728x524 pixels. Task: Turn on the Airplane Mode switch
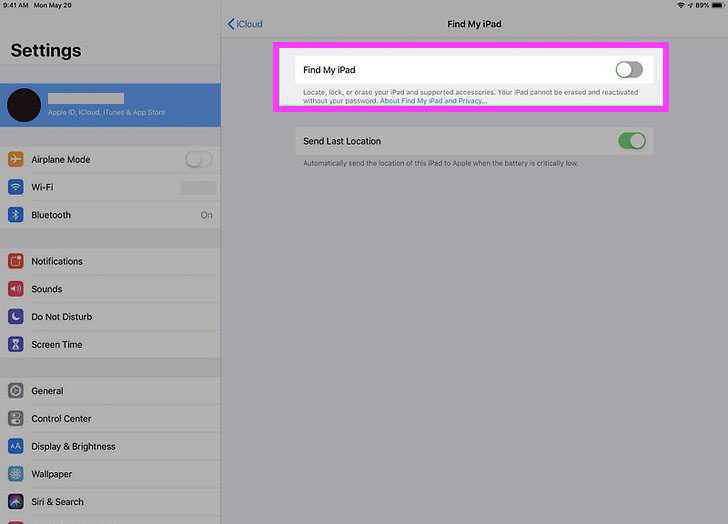click(x=199, y=159)
